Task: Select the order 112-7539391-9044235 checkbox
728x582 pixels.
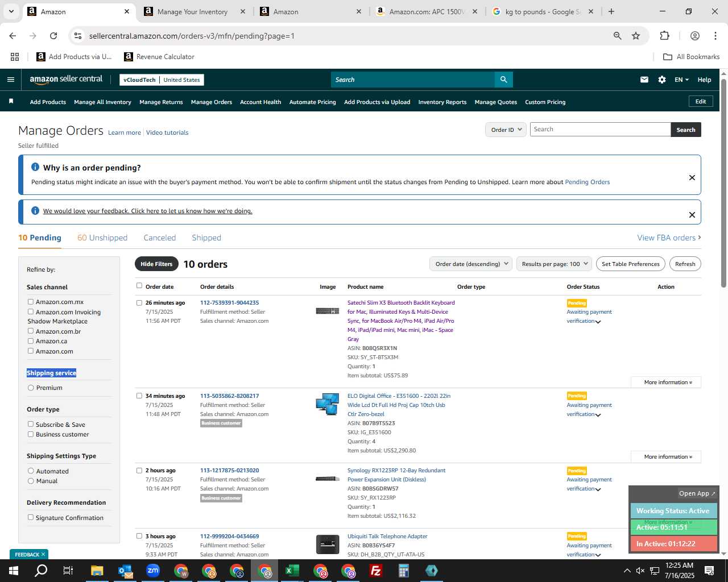Action: pos(139,302)
